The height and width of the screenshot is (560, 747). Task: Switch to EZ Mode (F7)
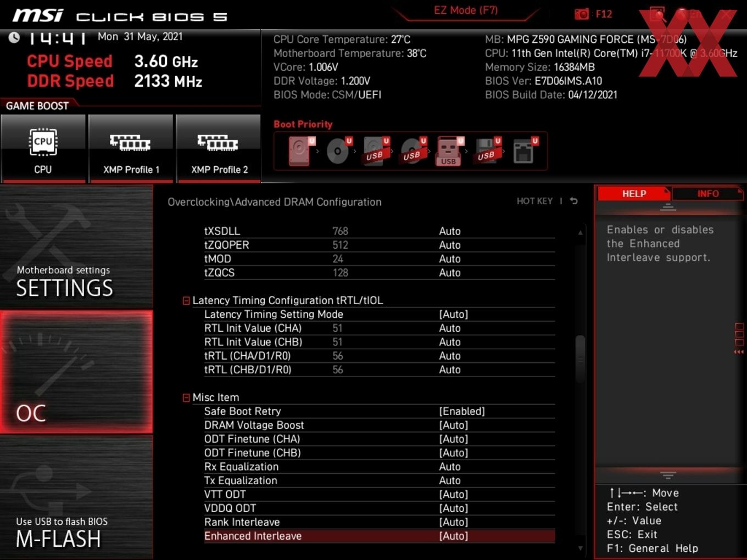(466, 10)
